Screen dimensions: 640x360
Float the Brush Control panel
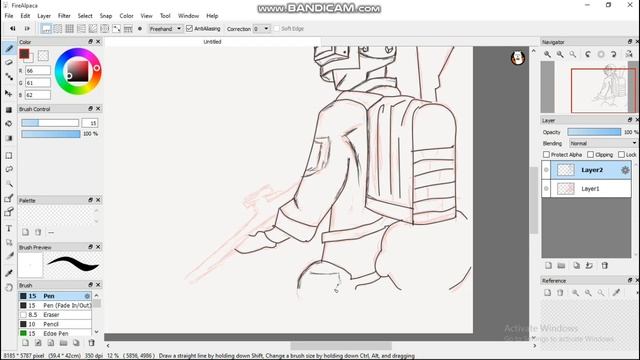click(x=91, y=109)
